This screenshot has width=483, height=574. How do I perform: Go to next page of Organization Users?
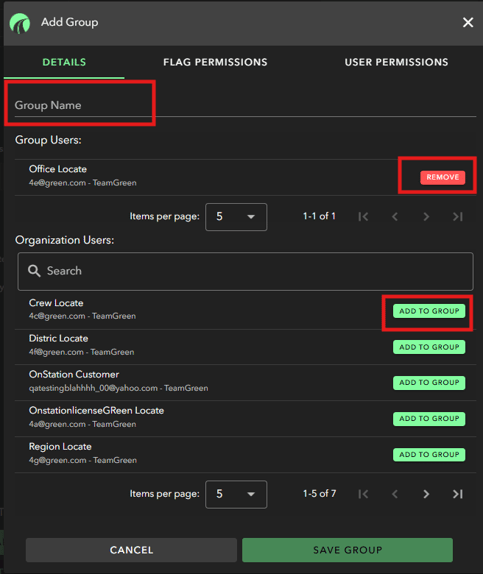[426, 494]
